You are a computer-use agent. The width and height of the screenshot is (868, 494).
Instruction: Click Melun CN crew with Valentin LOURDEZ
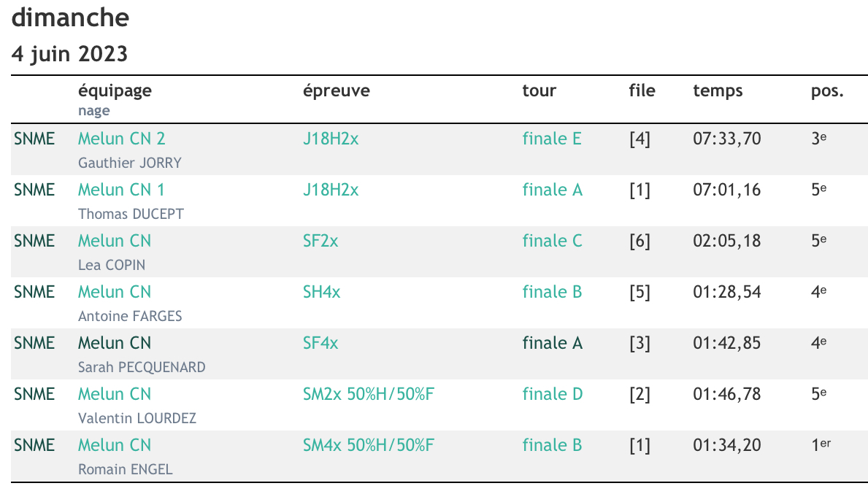coord(115,394)
